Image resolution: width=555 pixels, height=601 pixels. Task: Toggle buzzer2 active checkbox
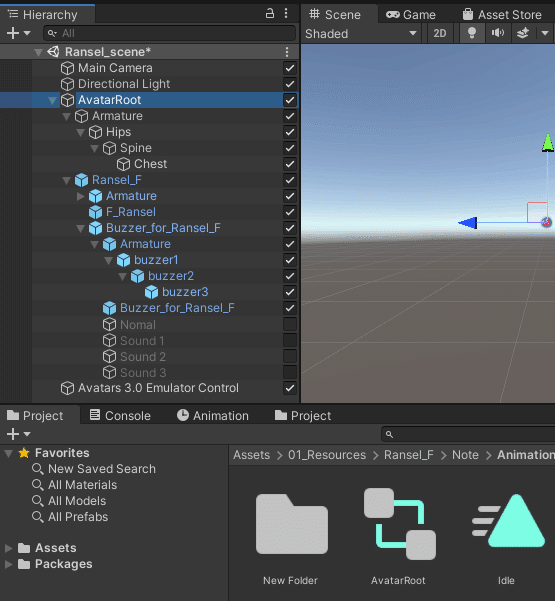(x=290, y=276)
